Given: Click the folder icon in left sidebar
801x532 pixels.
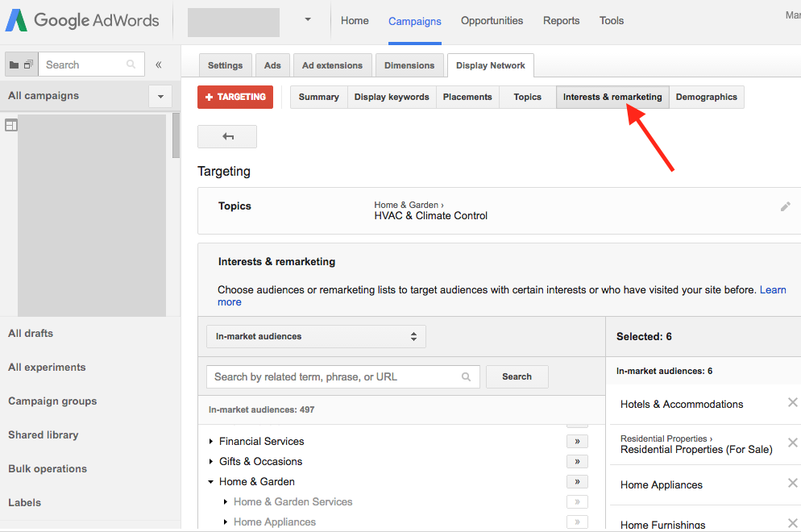Looking at the screenshot, I should [14, 64].
